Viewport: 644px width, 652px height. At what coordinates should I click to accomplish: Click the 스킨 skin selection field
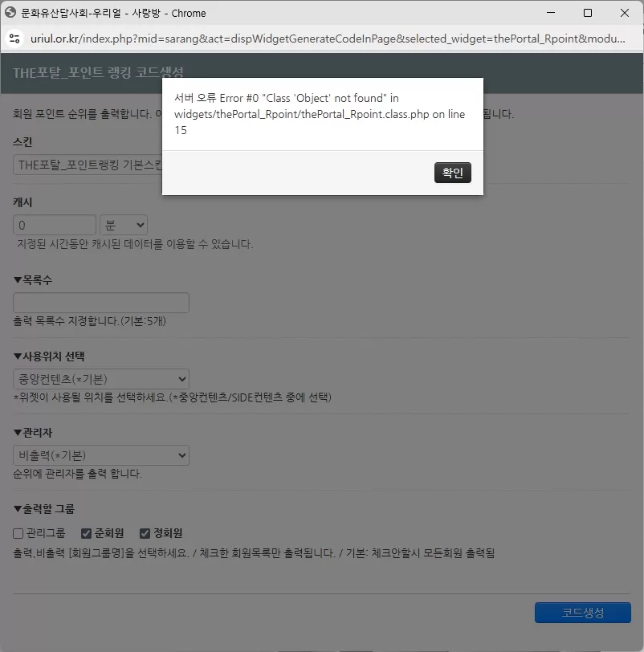coord(80,165)
